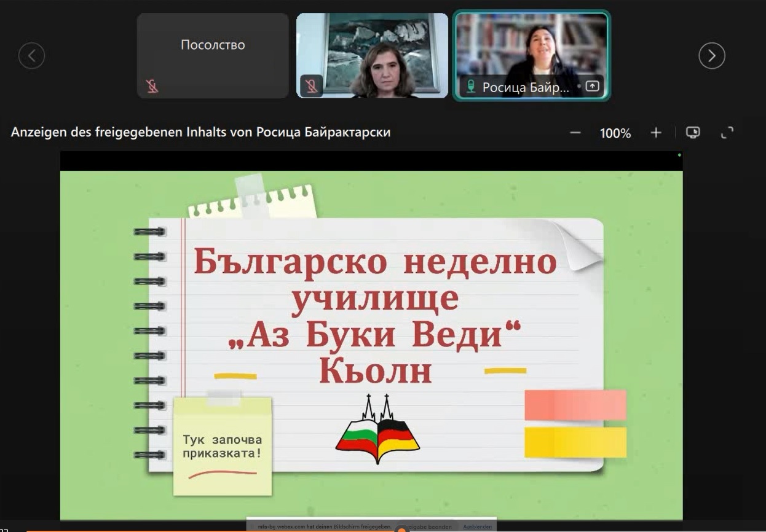Click the remote control screen icon
This screenshot has width=766, height=532.
click(x=693, y=133)
